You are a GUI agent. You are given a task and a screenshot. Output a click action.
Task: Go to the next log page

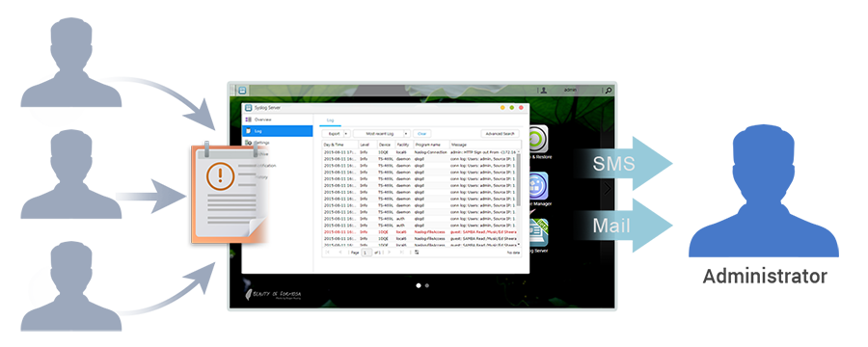390,252
